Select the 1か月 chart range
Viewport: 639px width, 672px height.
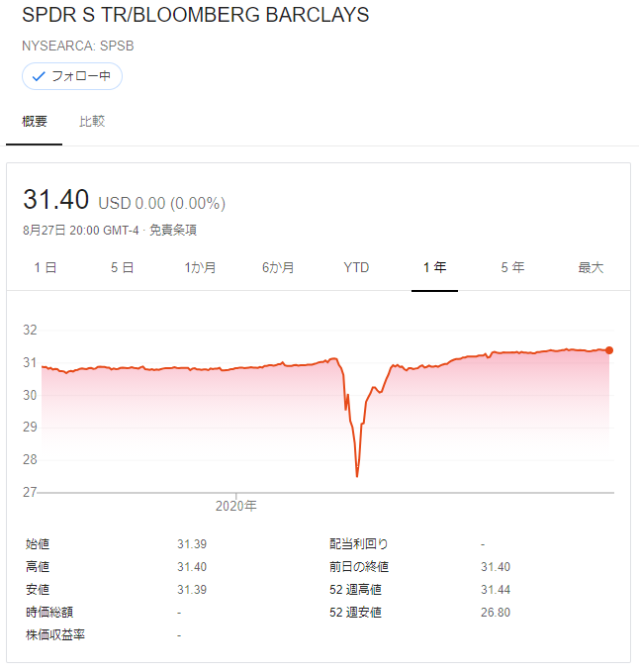200,268
